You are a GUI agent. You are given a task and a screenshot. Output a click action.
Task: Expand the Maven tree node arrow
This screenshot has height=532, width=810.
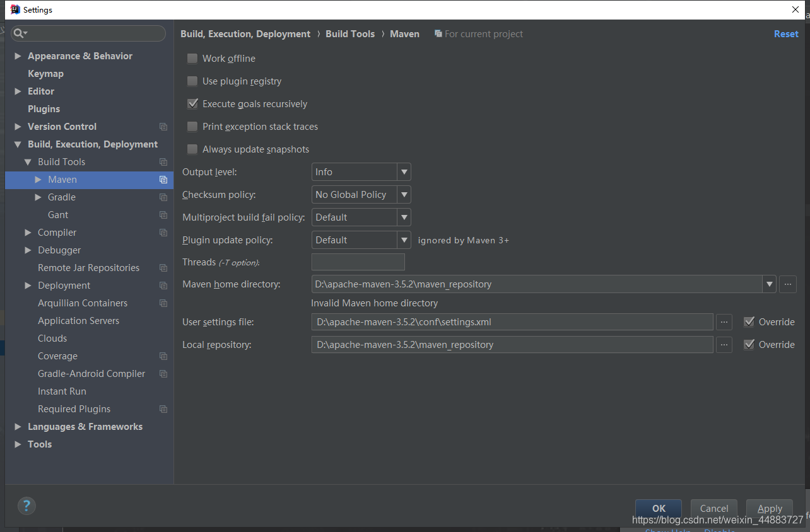(38, 180)
